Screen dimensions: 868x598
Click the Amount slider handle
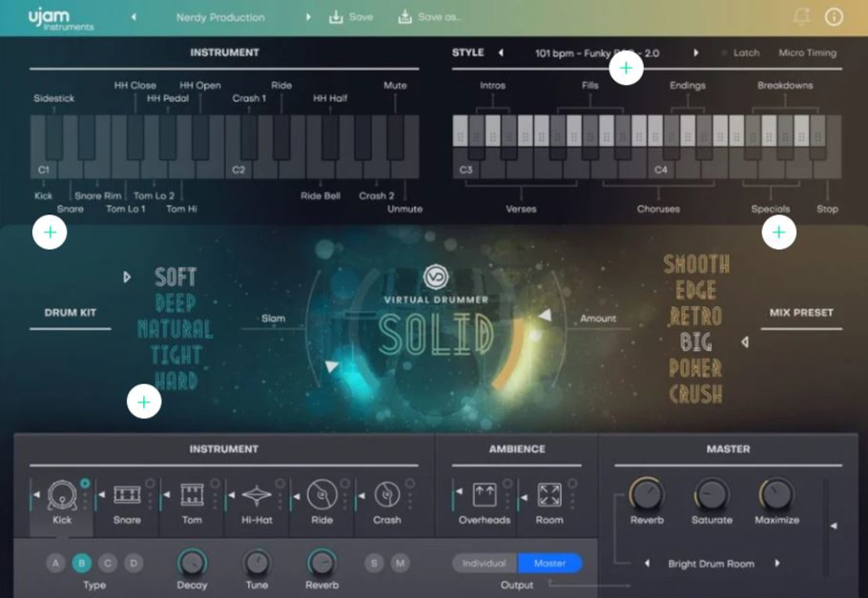545,315
